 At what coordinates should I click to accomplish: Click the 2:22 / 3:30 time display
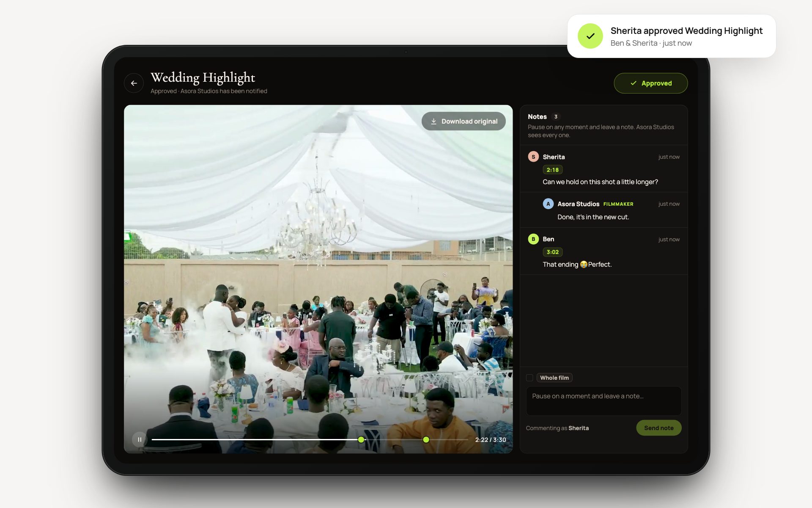490,440
